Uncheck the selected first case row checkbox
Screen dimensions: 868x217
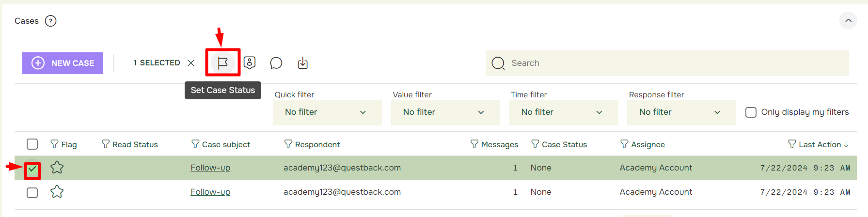32,170
